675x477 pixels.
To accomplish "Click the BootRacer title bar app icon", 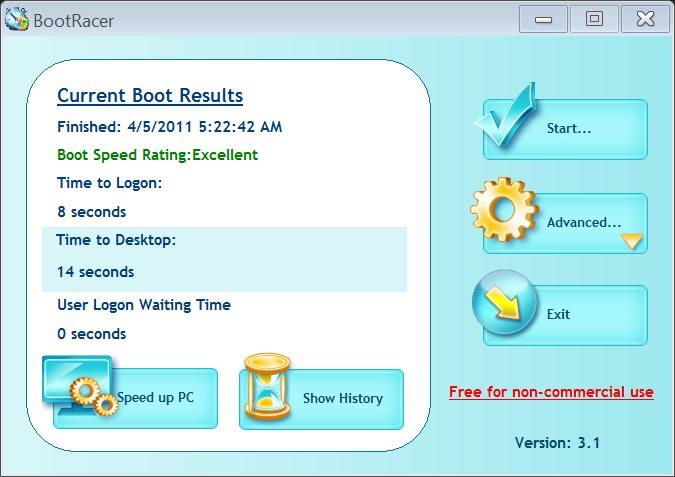I will coord(16,19).
